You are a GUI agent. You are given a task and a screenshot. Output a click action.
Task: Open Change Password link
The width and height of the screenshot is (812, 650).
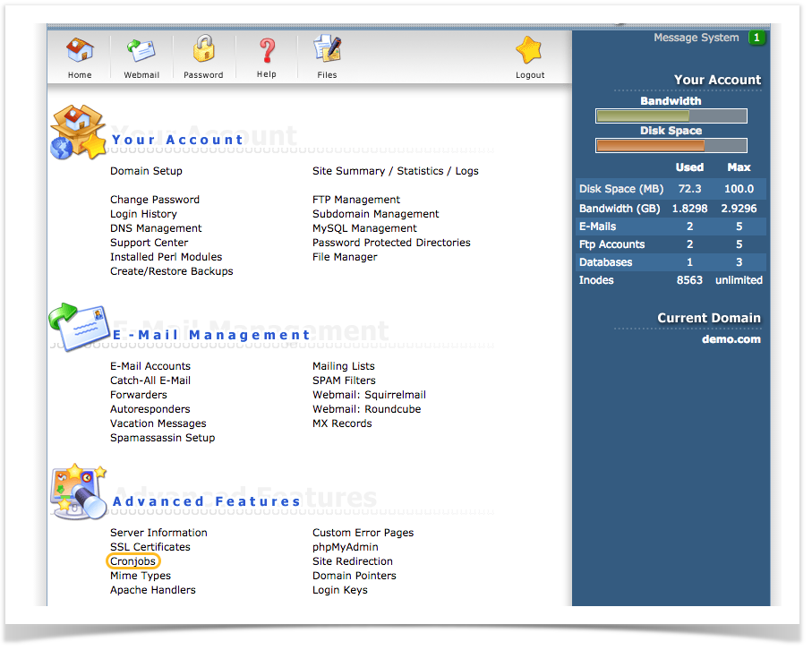point(155,200)
